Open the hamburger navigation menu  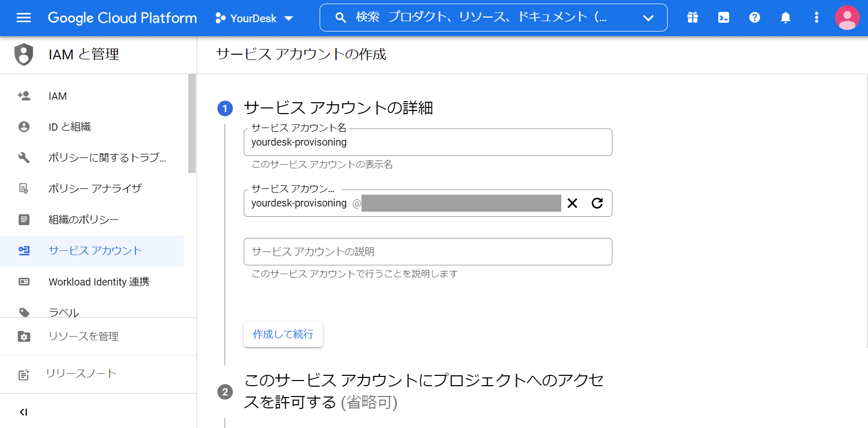click(x=24, y=18)
